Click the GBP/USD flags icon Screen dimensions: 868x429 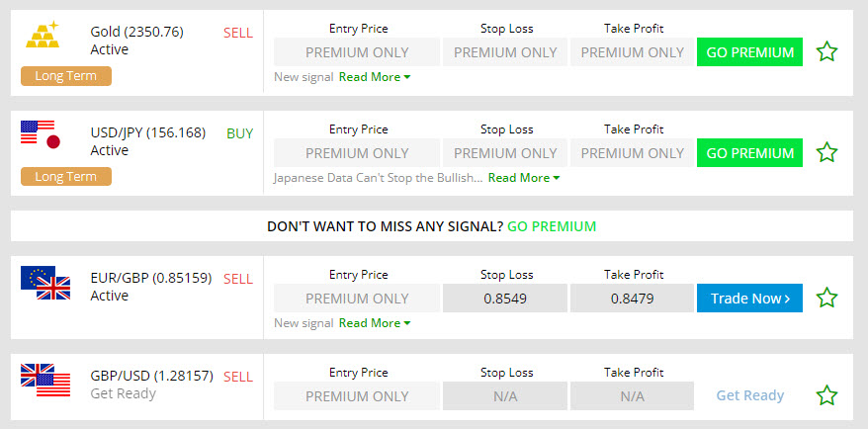click(45, 380)
